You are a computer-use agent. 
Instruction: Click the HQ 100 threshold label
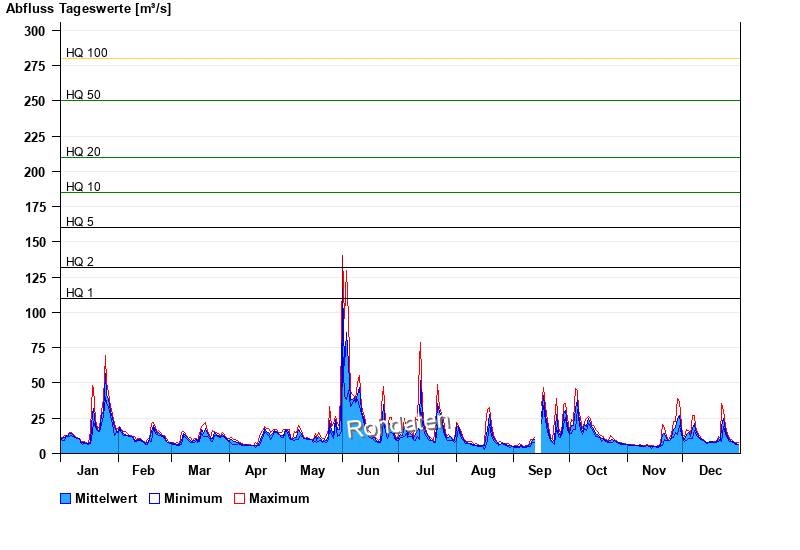87,53
